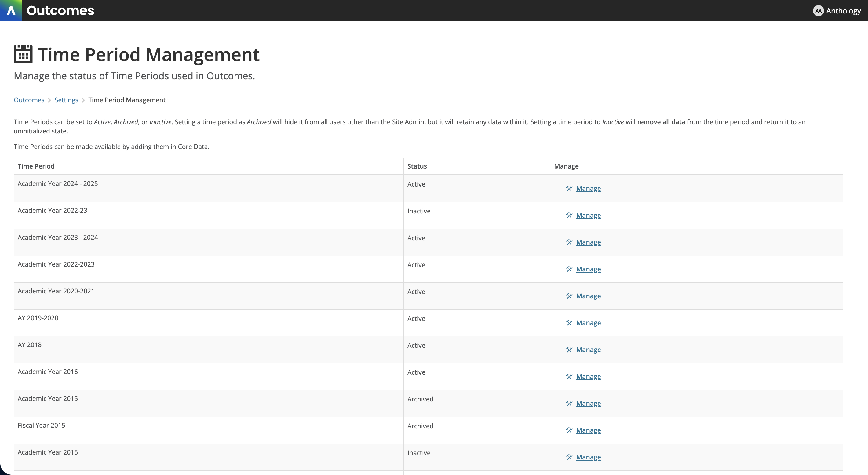Manage the inactive Academic Year 2015 period
This screenshot has height=475, width=868.
(588, 457)
